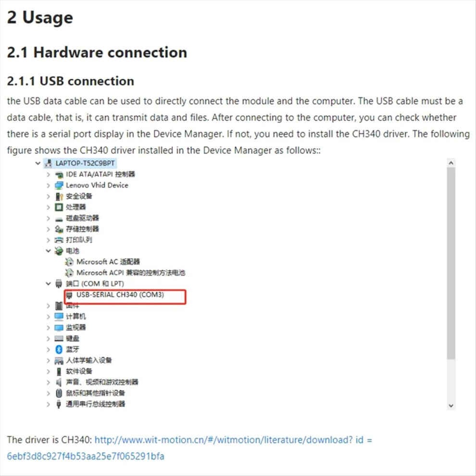Image resolution: width=476 pixels, height=476 pixels.
Task: Click the scrollbar down arrow
Action: (451, 406)
